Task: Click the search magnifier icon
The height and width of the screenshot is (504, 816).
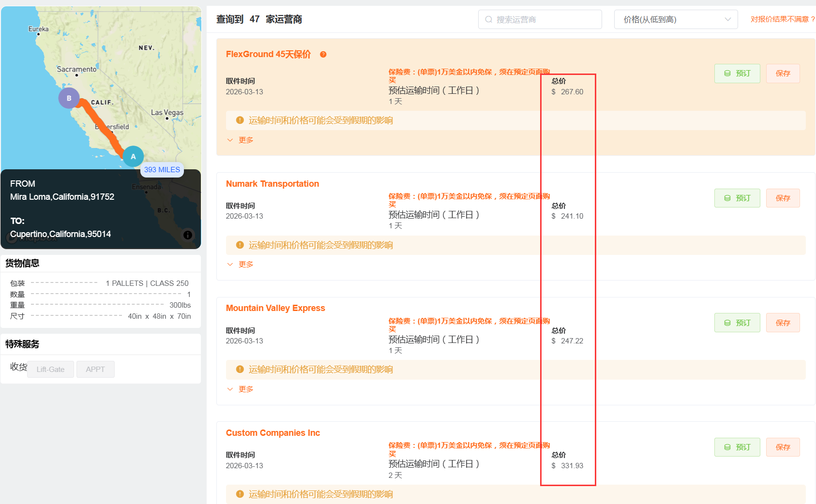Action: click(x=489, y=20)
